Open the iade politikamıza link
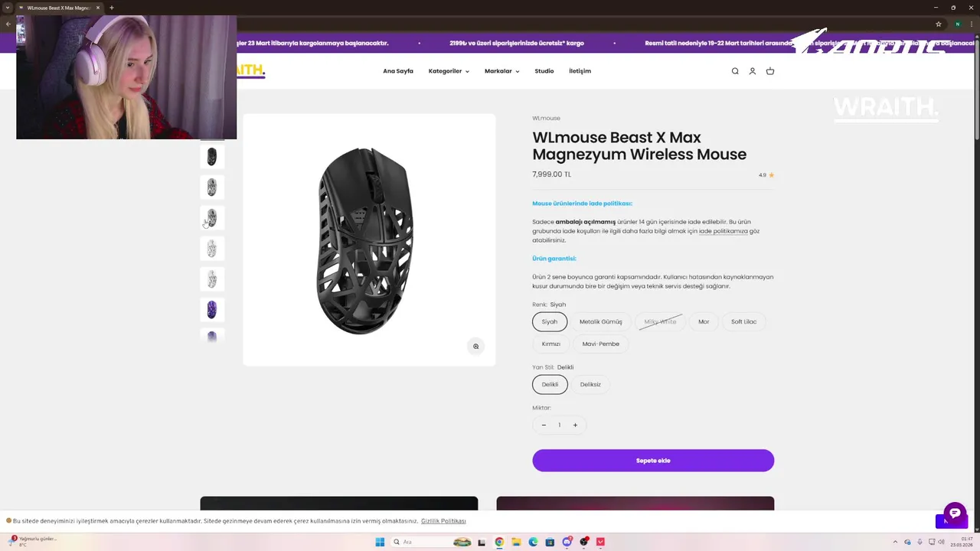The image size is (980, 551). tap(724, 231)
